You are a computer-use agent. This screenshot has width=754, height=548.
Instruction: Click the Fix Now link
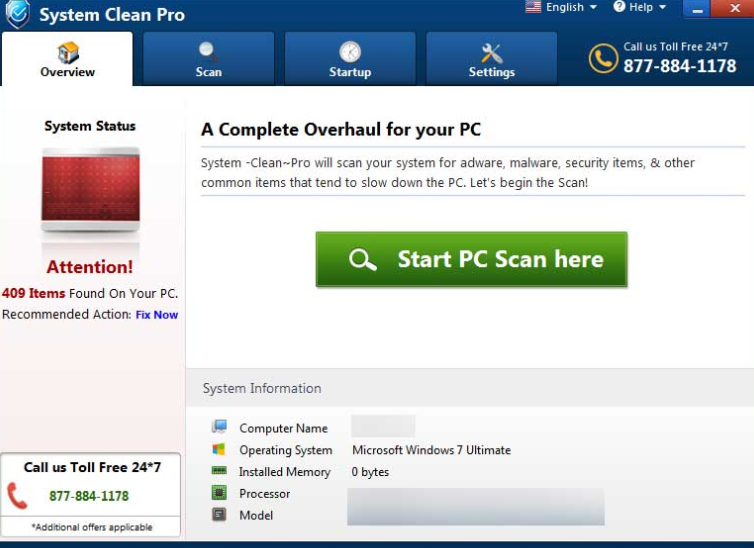coord(157,315)
